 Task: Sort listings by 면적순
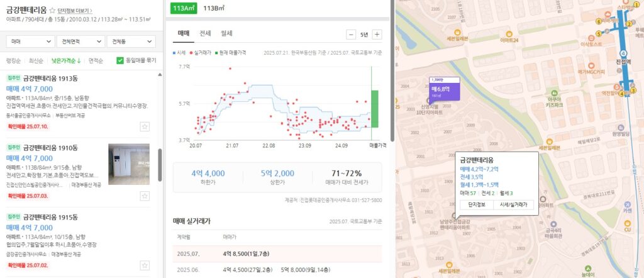(x=96, y=61)
